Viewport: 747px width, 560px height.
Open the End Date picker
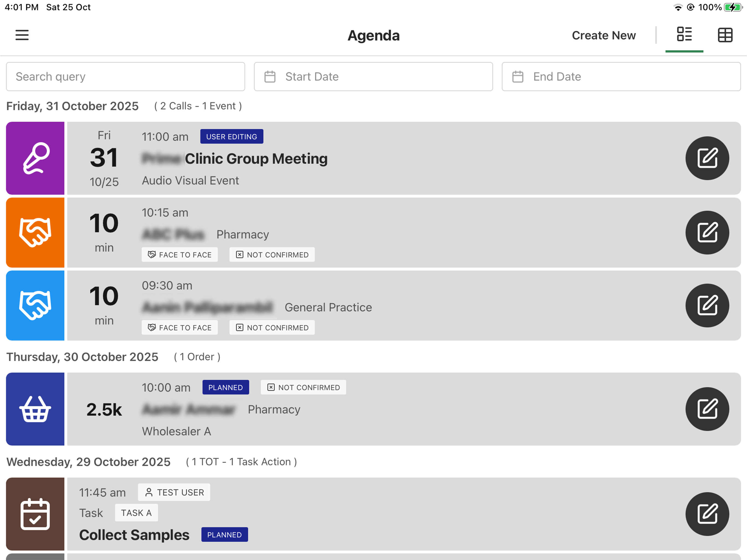pyautogui.click(x=621, y=76)
